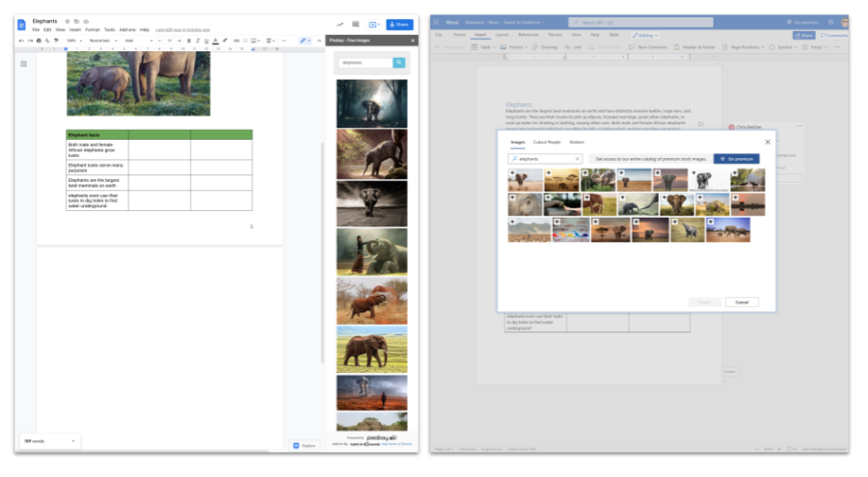The height and width of the screenshot is (477, 868).
Task: Open the text color picker in Docs
Action: pos(215,40)
